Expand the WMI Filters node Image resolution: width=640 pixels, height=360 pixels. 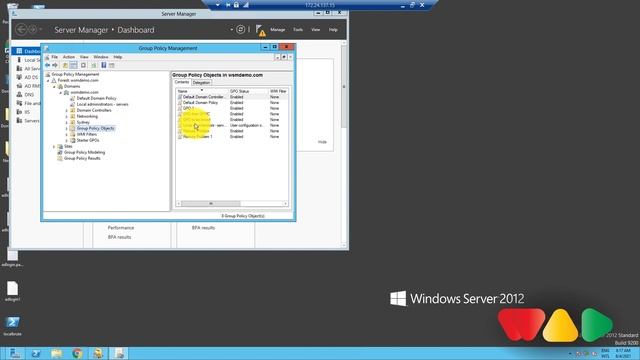pos(67,134)
